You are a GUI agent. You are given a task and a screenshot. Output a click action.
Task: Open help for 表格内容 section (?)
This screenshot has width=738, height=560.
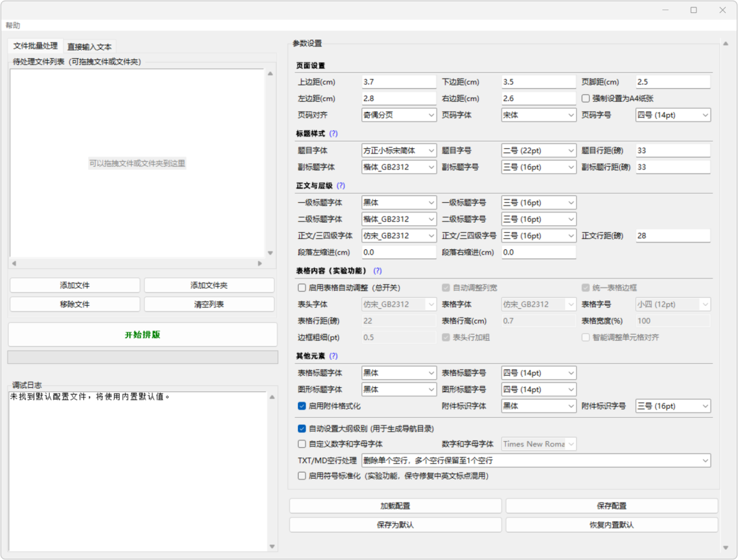377,271
